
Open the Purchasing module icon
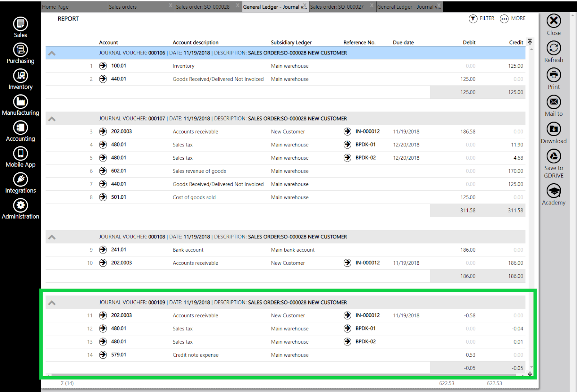[21, 50]
